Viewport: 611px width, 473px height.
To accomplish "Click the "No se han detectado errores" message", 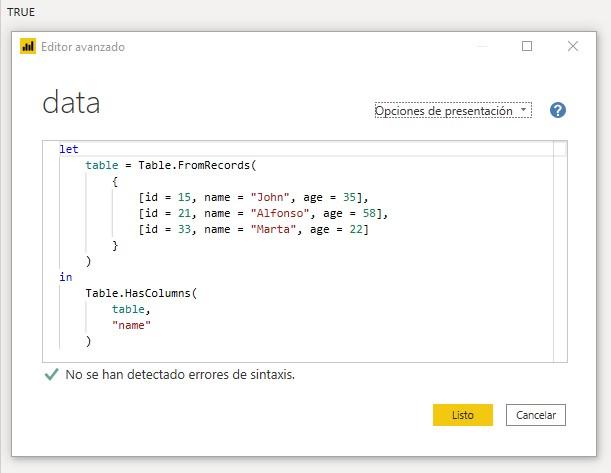I will coord(180,375).
